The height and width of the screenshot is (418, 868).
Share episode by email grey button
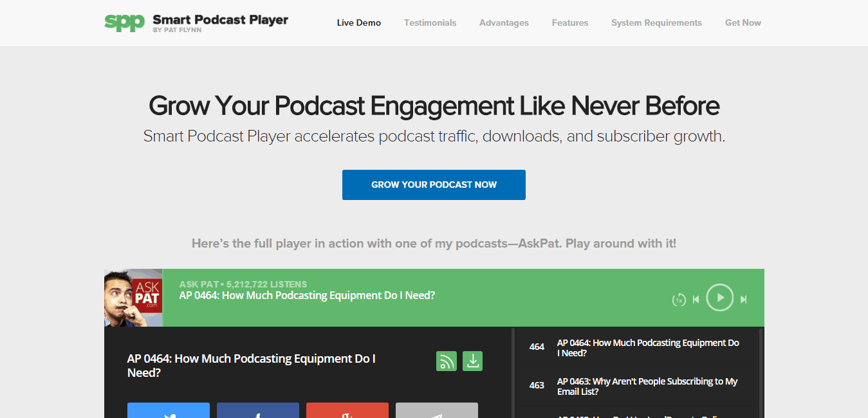(x=437, y=410)
